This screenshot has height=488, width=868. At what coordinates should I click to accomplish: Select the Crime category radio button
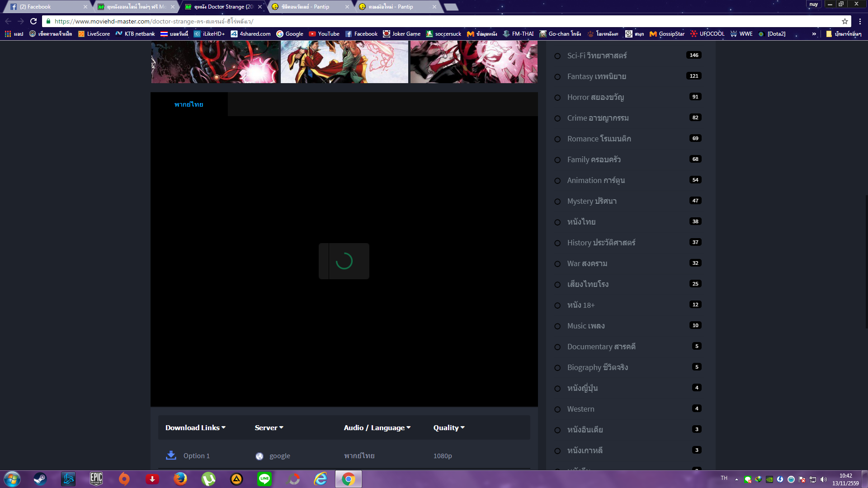click(x=557, y=118)
